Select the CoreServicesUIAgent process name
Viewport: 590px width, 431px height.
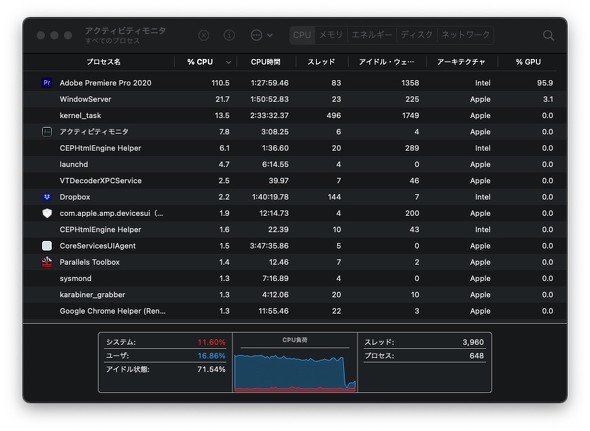point(97,246)
